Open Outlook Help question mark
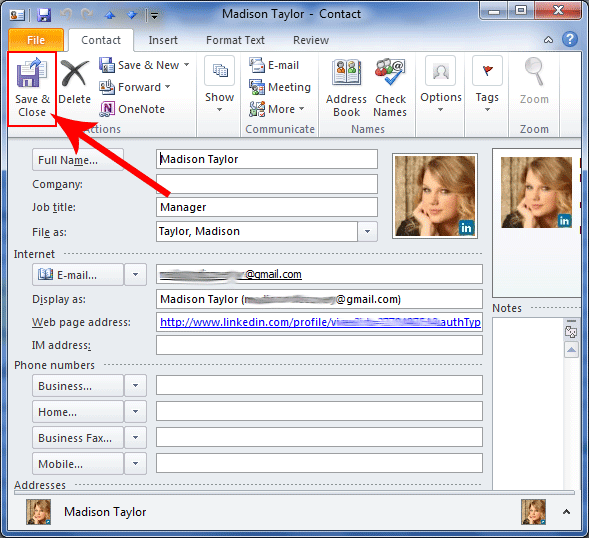The height and width of the screenshot is (538, 589). pyautogui.click(x=570, y=39)
